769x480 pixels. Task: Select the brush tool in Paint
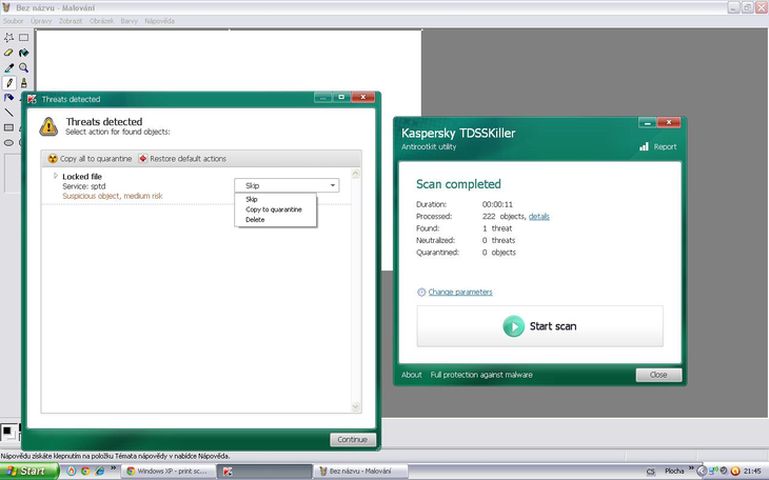[24, 83]
